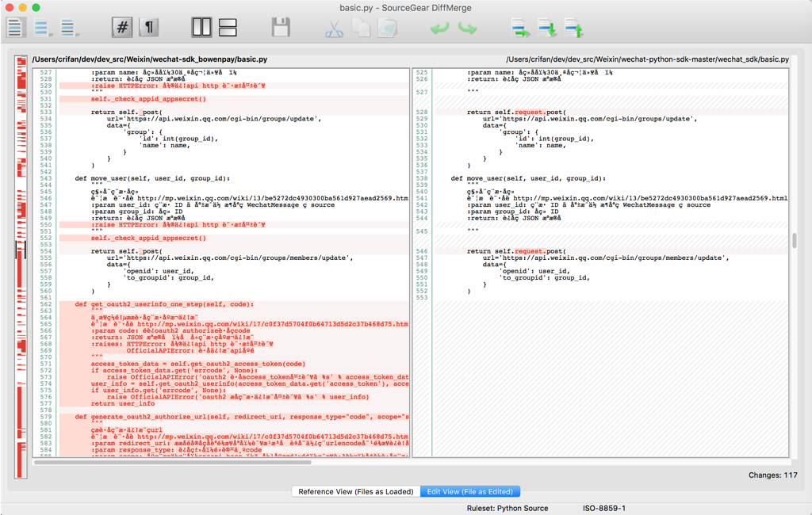Toggle line numbers with the # button
Image resolution: width=812 pixels, height=515 pixels.
click(x=122, y=28)
